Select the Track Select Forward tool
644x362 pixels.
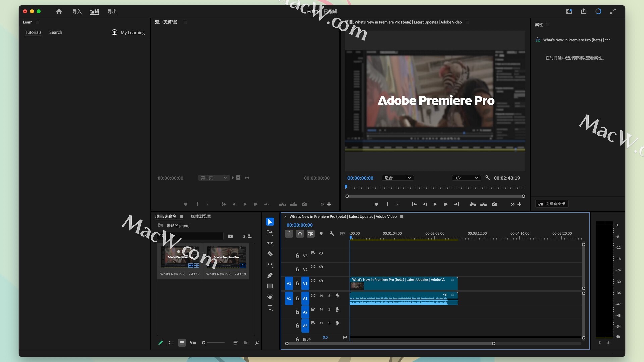tap(270, 232)
